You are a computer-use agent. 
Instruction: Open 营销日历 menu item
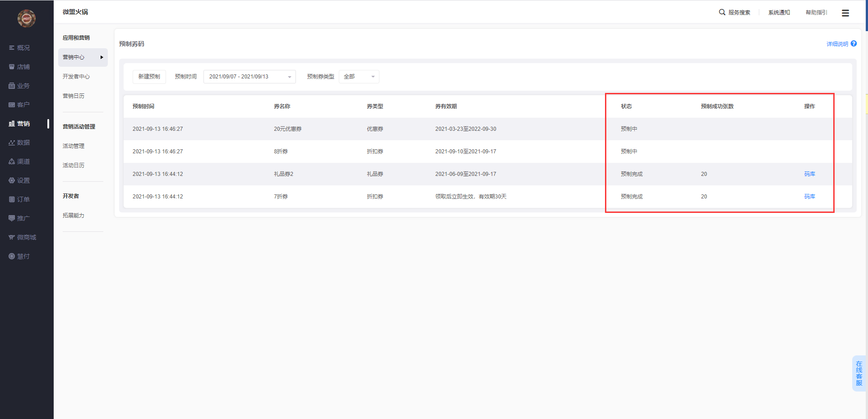coord(74,96)
